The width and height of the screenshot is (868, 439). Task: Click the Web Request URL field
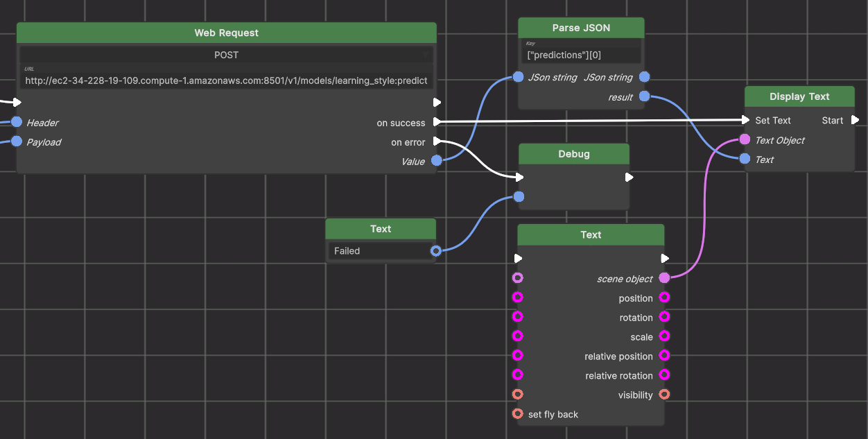coord(227,80)
